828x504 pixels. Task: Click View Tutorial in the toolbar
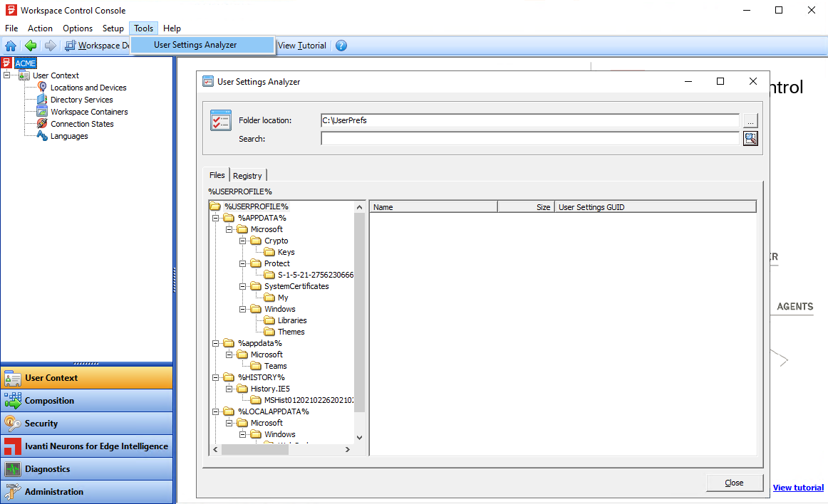[302, 46]
